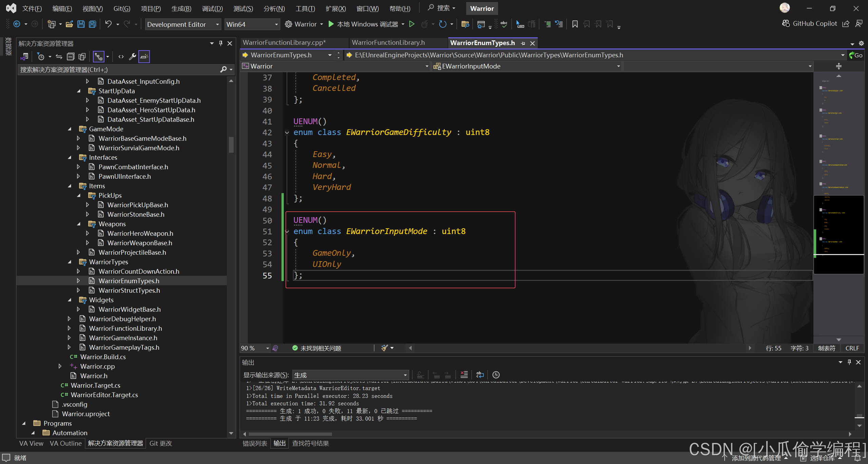The width and height of the screenshot is (868, 464).
Task: Open the output source 生成 dropdown
Action: (350, 375)
